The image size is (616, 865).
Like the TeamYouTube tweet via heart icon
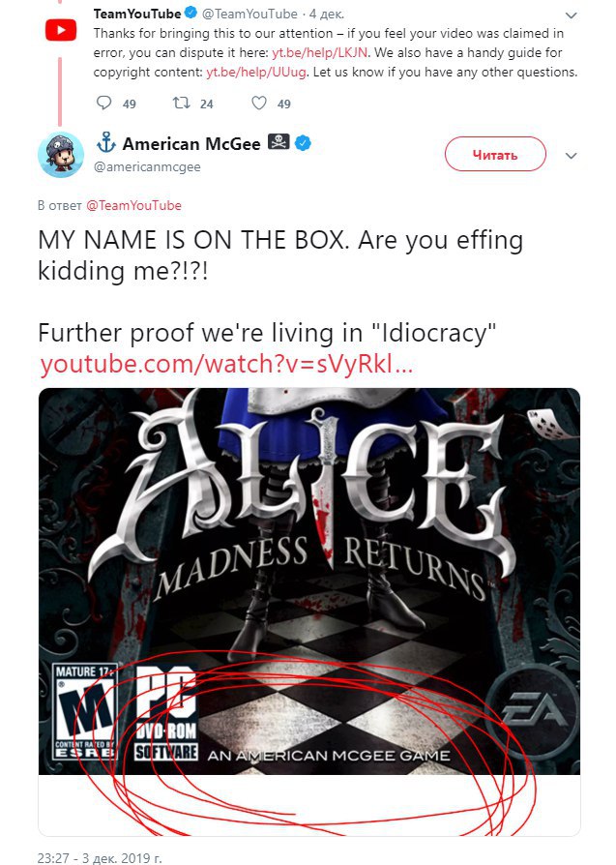(x=258, y=104)
